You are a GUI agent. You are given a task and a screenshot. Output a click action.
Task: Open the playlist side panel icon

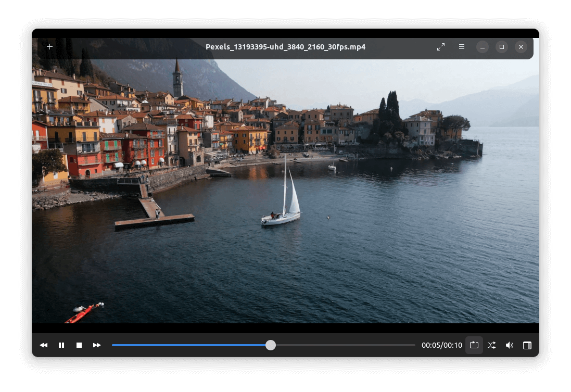coord(527,345)
